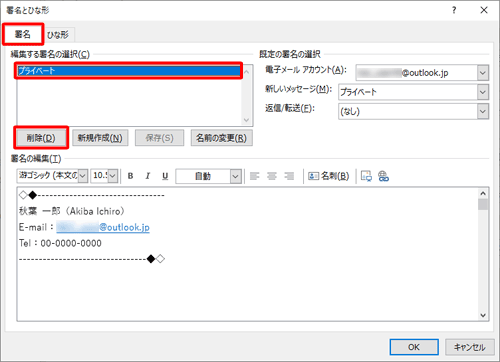
Task: Click signature list scroll down arrow
Action: click(247, 120)
